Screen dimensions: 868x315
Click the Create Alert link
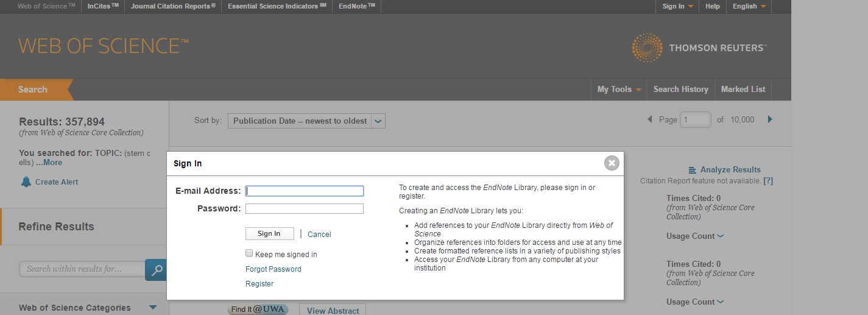pos(57,182)
